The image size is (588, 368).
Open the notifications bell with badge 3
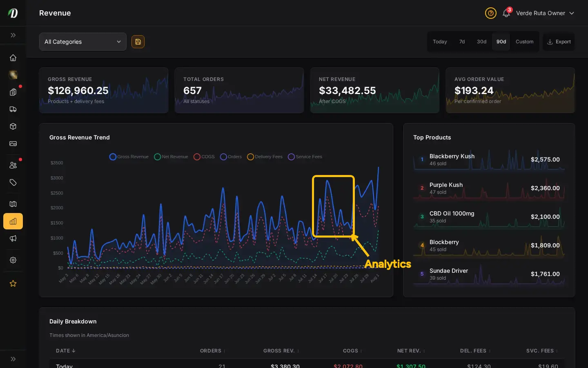[x=506, y=13]
